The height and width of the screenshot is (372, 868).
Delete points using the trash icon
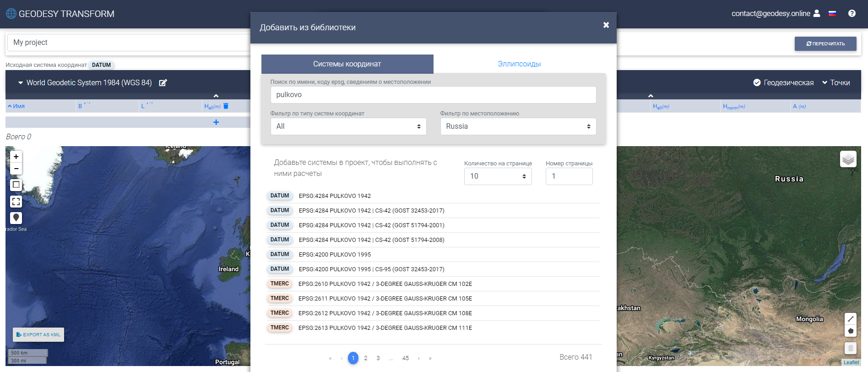point(226,106)
